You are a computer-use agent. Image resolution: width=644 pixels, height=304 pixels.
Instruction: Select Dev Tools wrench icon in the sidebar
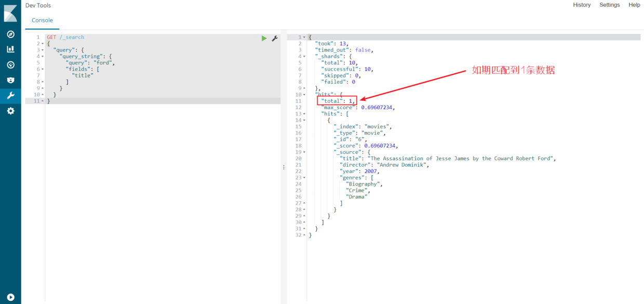10,96
